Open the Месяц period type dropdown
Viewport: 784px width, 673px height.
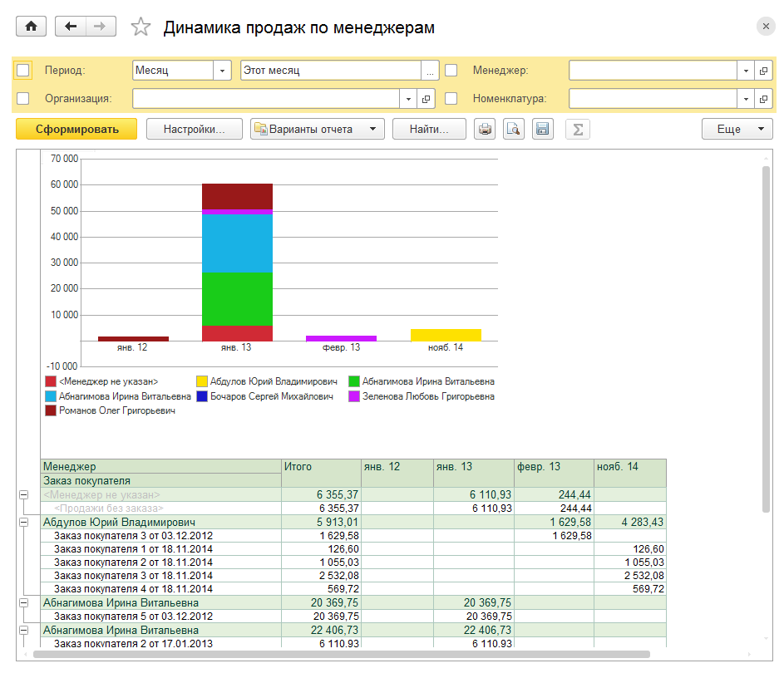tap(222, 71)
